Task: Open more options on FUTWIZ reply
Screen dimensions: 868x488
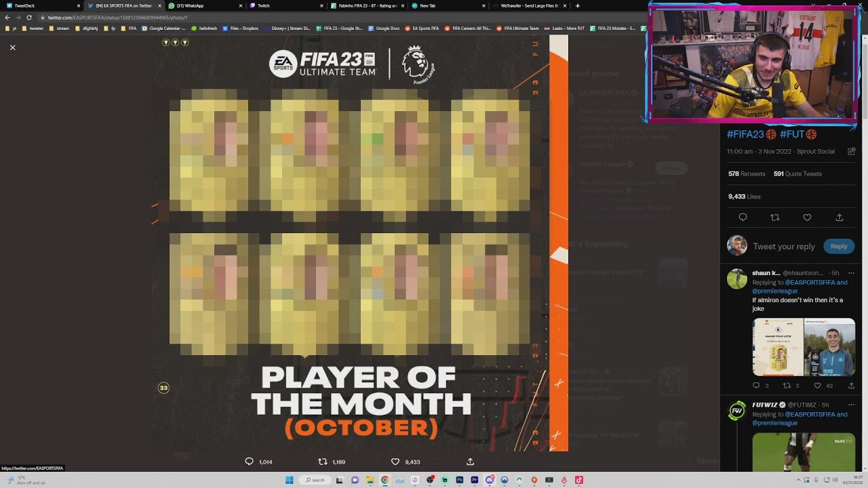Action: 851,405
